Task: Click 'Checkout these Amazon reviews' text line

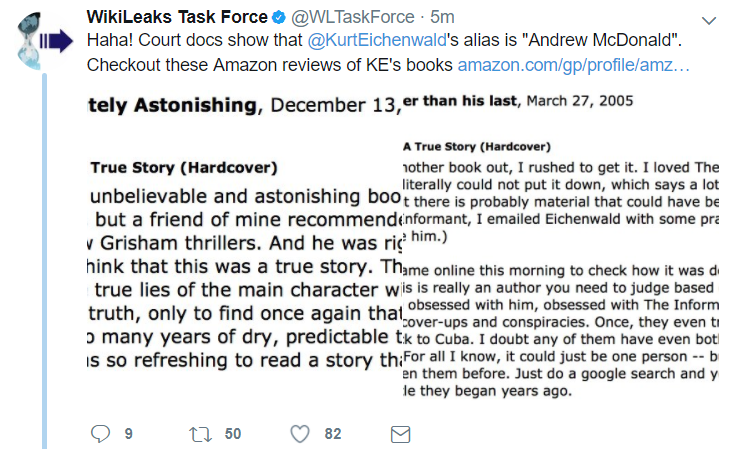Action: (269, 65)
